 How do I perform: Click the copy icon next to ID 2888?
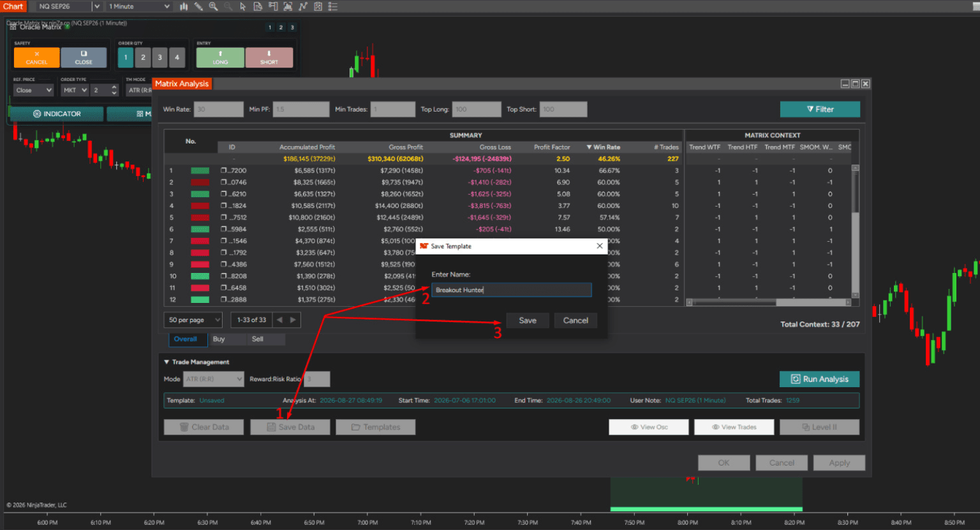[x=224, y=300]
